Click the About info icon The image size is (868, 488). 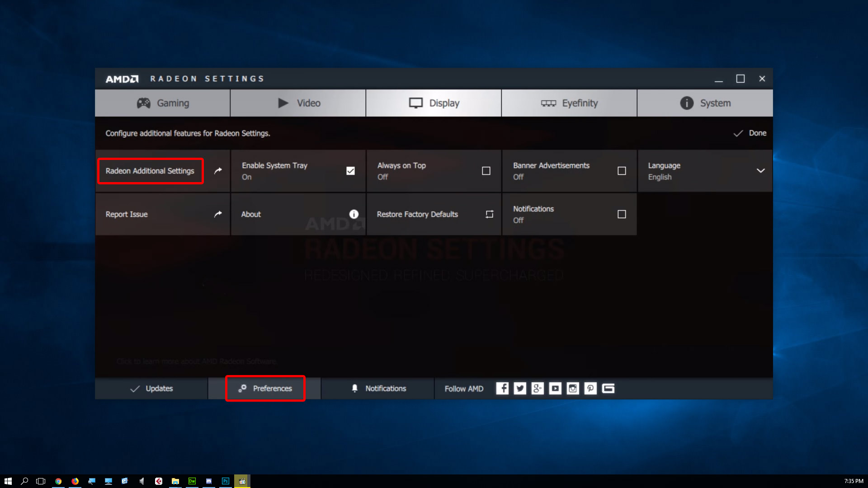(354, 214)
